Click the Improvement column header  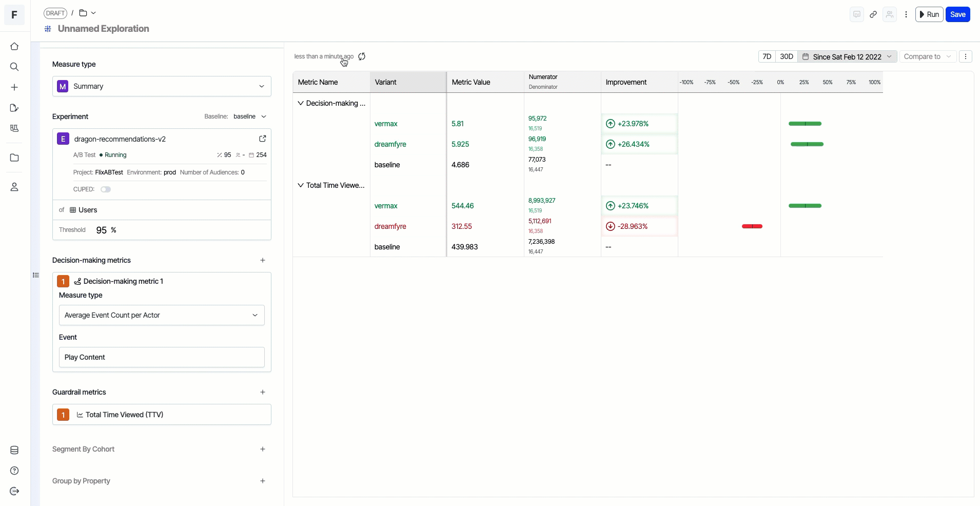pos(639,82)
